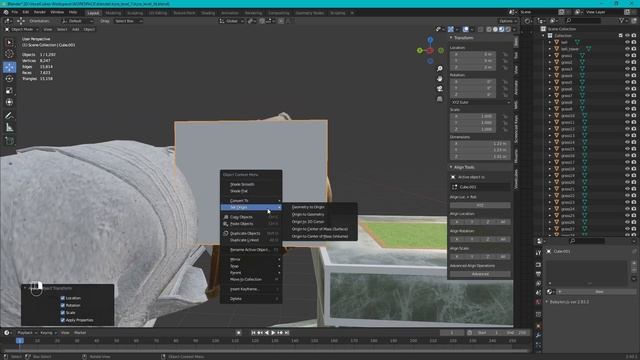The image size is (640, 360).
Task: Click the Blender logo menu icon
Action: 6,12
